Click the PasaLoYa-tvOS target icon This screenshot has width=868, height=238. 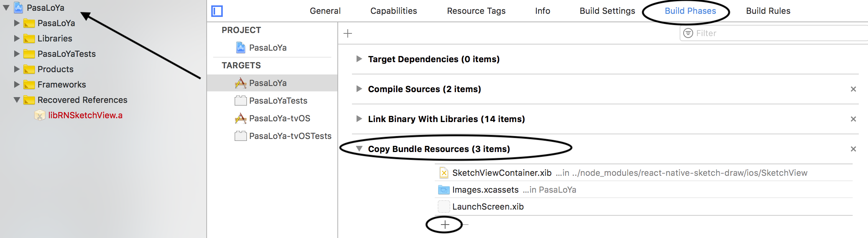pyautogui.click(x=241, y=118)
